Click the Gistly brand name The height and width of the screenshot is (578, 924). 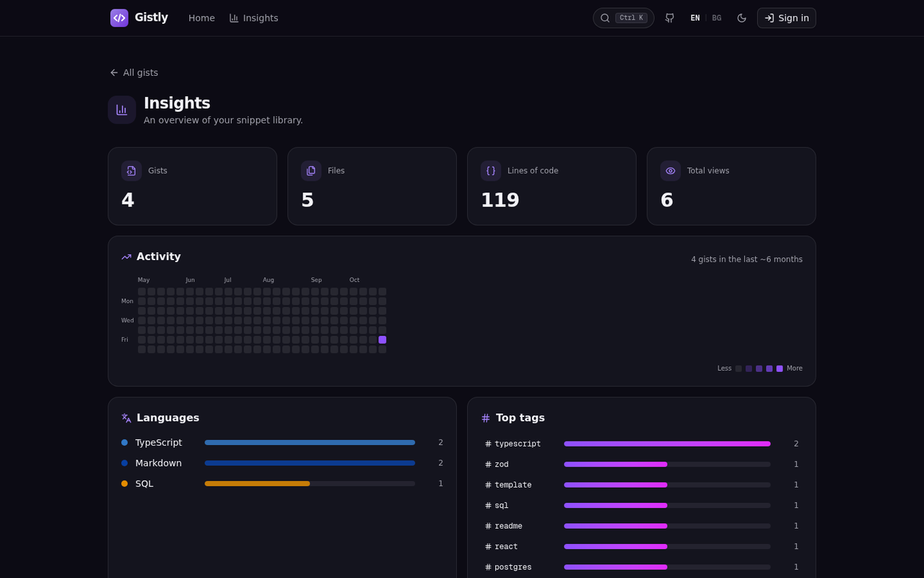coord(152,17)
